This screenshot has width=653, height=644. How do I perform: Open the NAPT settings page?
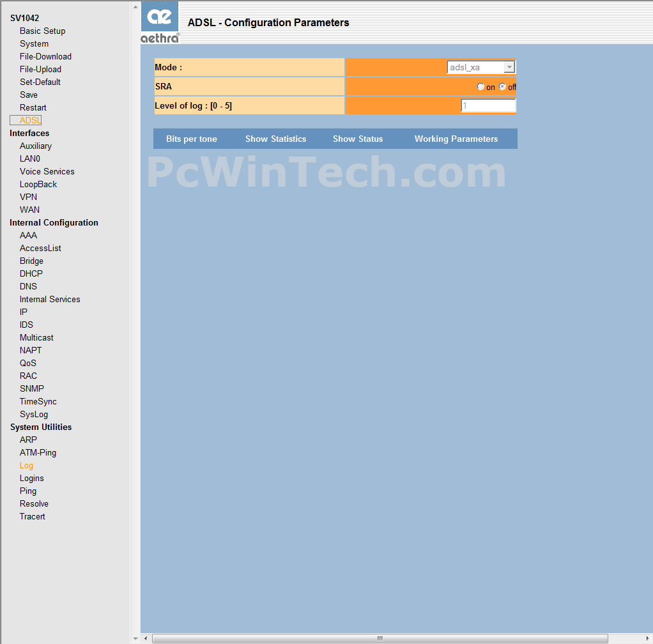coord(31,350)
